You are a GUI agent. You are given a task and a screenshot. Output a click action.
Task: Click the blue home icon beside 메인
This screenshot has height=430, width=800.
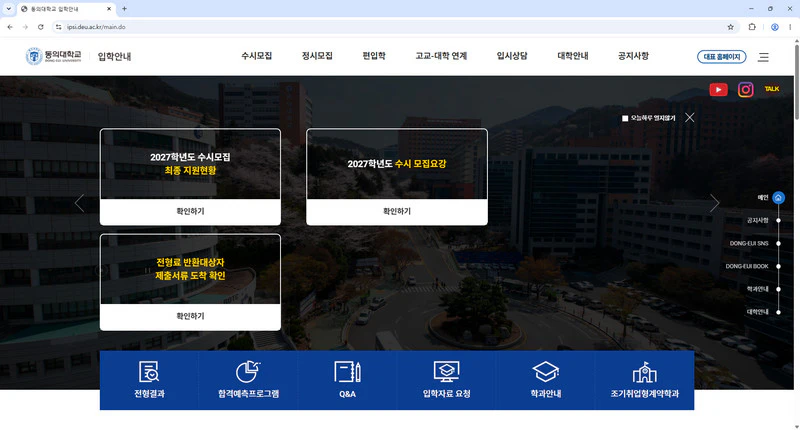(778, 198)
